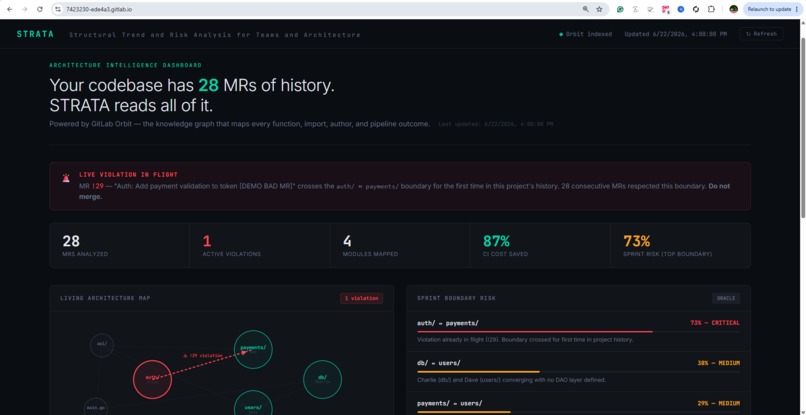This screenshot has height=415, width=806.
Task: Click the 'Violation already in flight (!29)' description
Action: [x=525, y=340]
